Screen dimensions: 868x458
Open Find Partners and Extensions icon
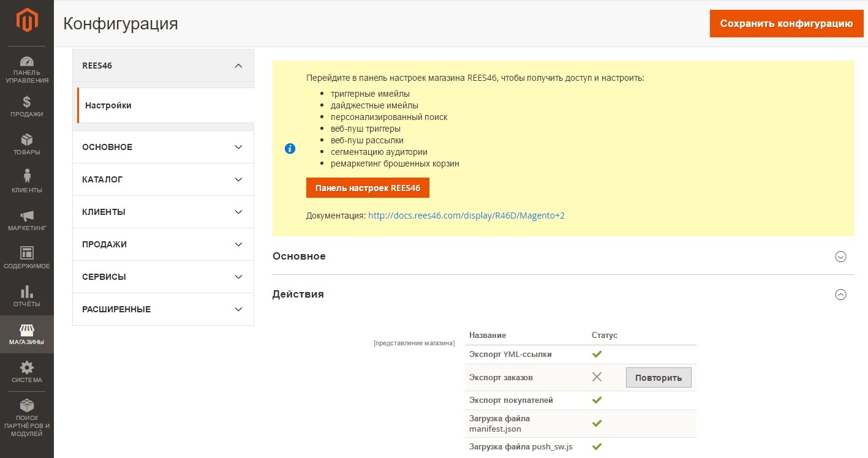(x=27, y=406)
